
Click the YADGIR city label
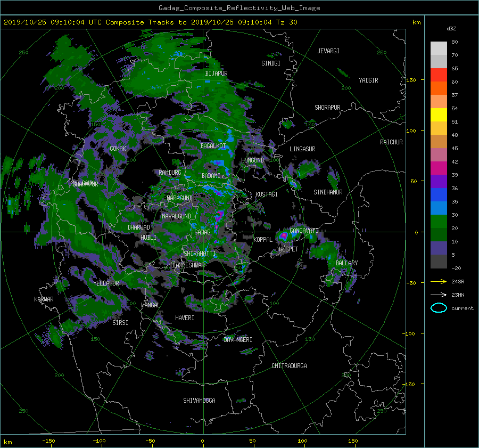coord(368,80)
